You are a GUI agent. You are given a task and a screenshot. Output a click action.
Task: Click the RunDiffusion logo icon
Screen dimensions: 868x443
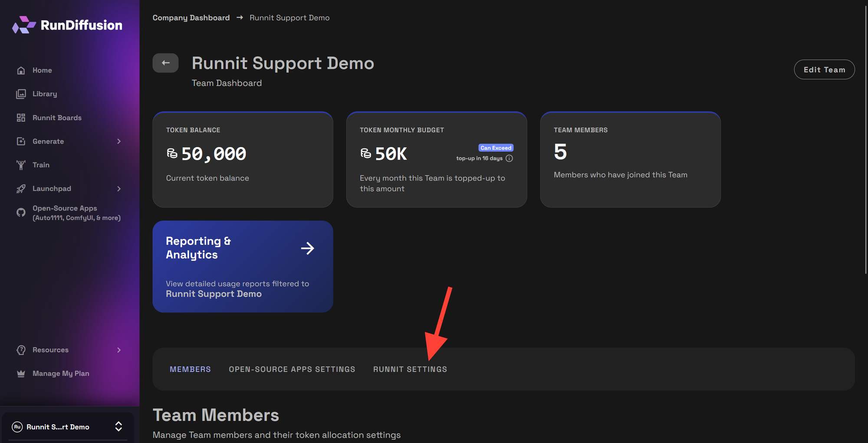(x=24, y=25)
